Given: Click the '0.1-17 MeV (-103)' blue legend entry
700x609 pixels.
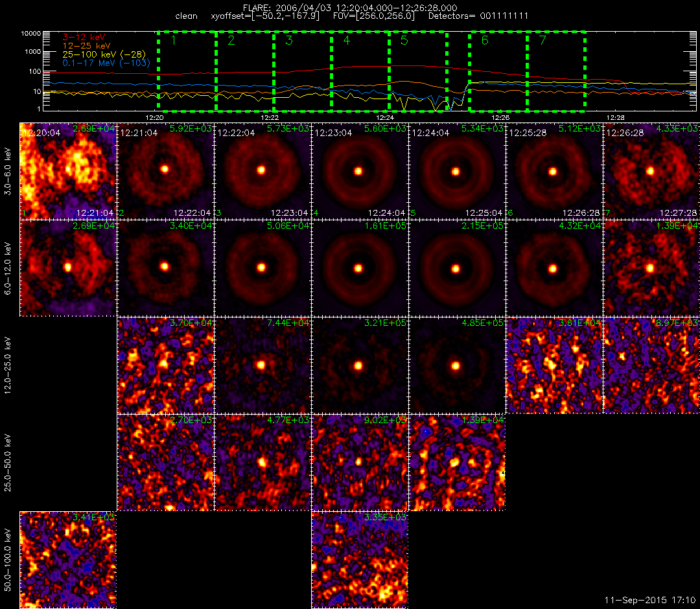Looking at the screenshot, I should coord(106,63).
